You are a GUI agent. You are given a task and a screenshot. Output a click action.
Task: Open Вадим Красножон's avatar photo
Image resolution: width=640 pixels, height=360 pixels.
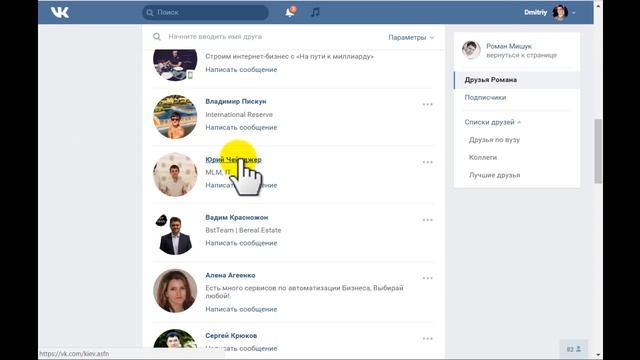pos(175,233)
